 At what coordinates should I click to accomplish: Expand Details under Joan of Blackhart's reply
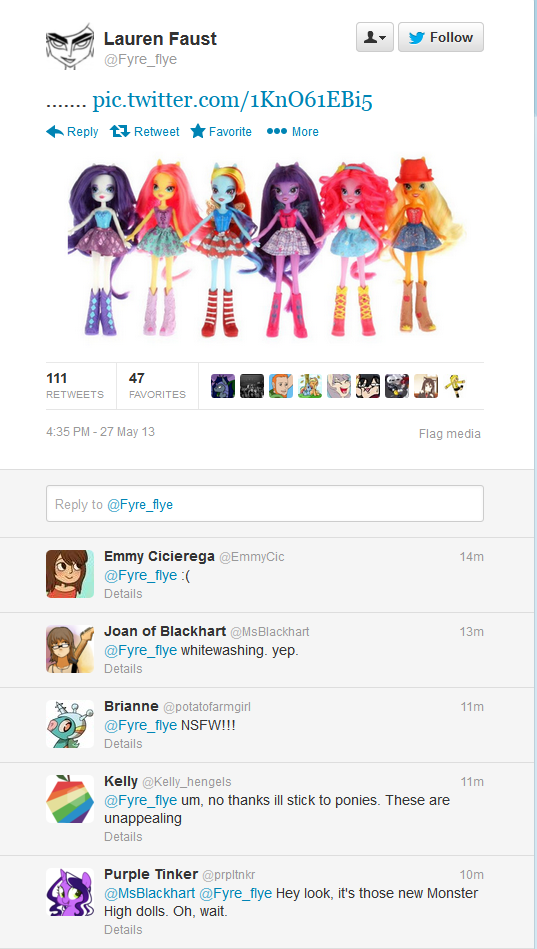click(x=123, y=668)
